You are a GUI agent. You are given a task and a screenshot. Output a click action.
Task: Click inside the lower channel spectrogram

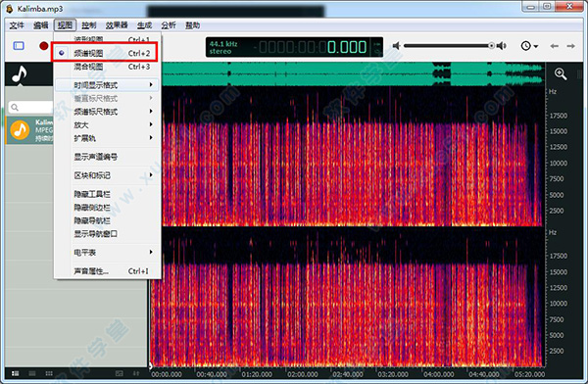click(x=347, y=297)
